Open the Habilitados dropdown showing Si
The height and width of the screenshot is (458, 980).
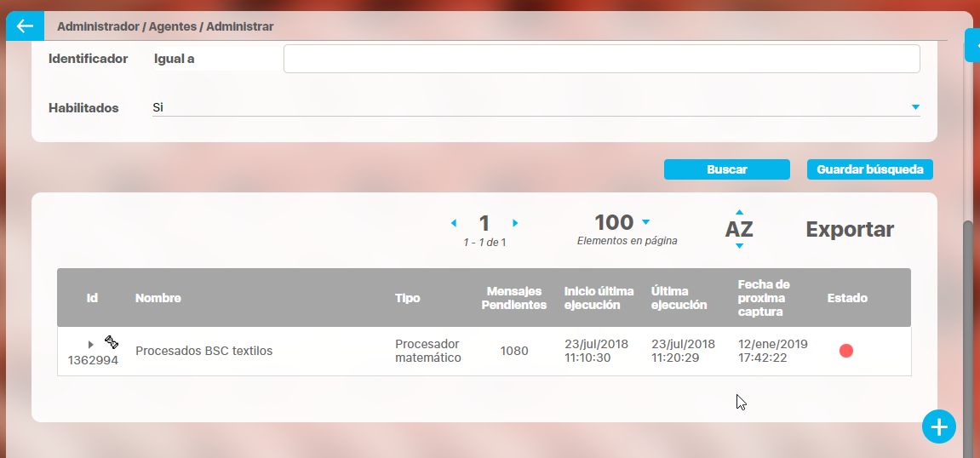(x=915, y=107)
